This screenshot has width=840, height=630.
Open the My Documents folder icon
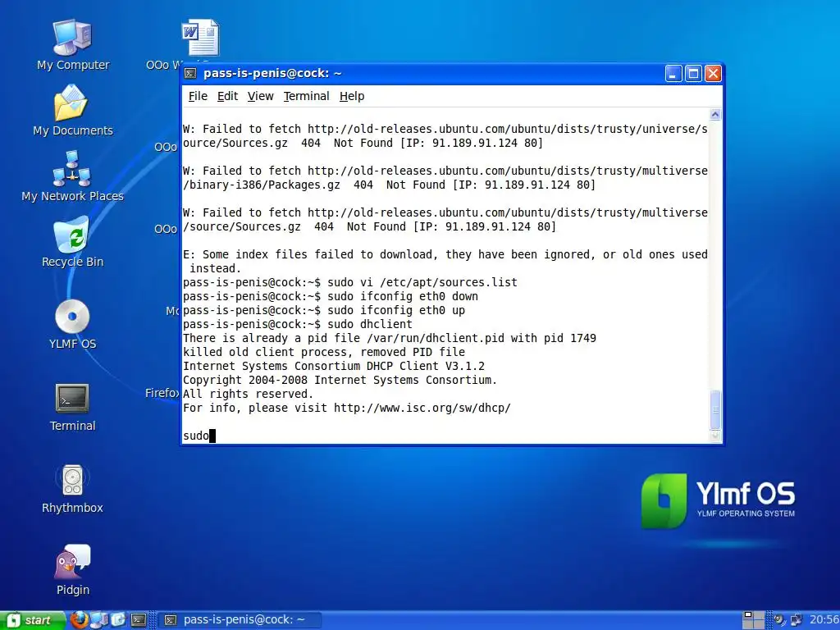pyautogui.click(x=73, y=111)
